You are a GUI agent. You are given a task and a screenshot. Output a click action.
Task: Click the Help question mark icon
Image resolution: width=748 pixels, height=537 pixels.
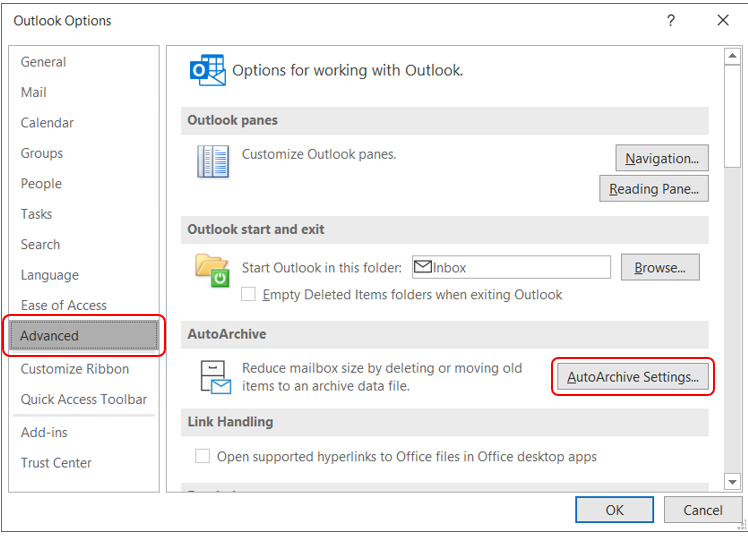[671, 21]
